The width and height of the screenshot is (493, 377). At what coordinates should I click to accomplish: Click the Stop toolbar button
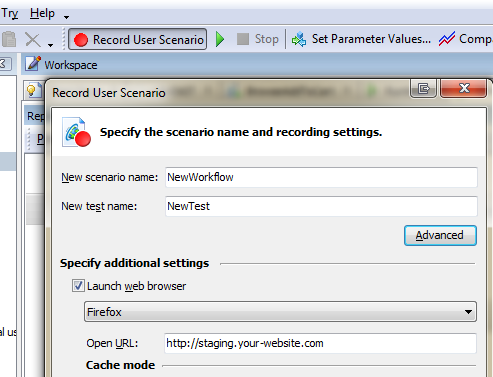(258, 39)
